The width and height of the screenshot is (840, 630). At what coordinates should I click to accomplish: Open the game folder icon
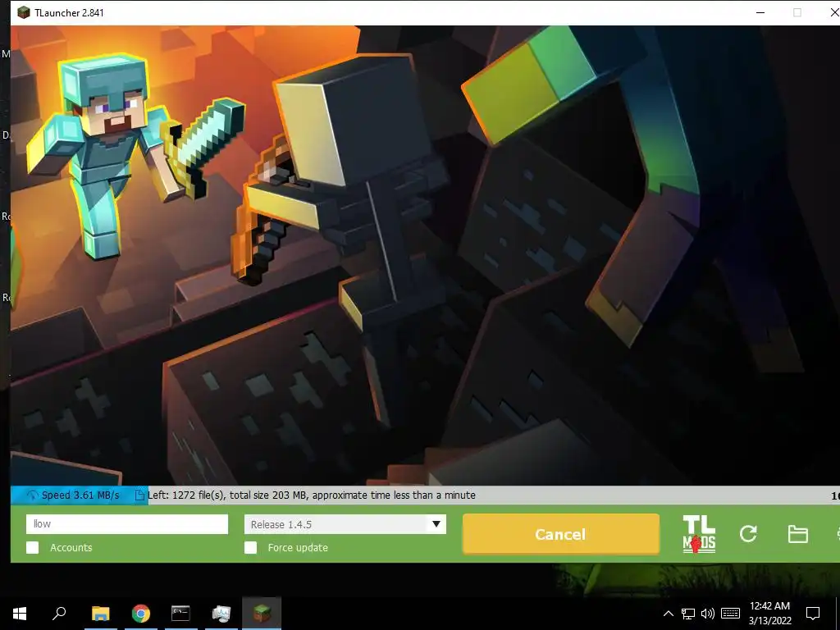coord(797,534)
